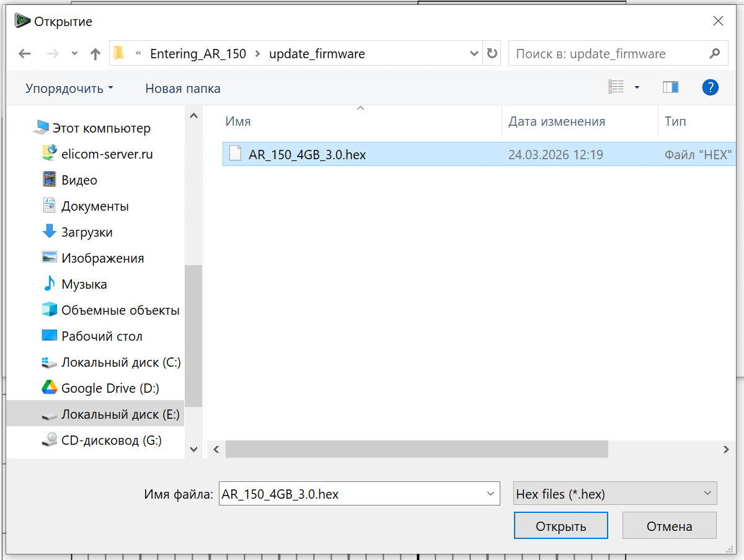
Task: Click the Google Drive logo icon
Action: click(x=49, y=388)
